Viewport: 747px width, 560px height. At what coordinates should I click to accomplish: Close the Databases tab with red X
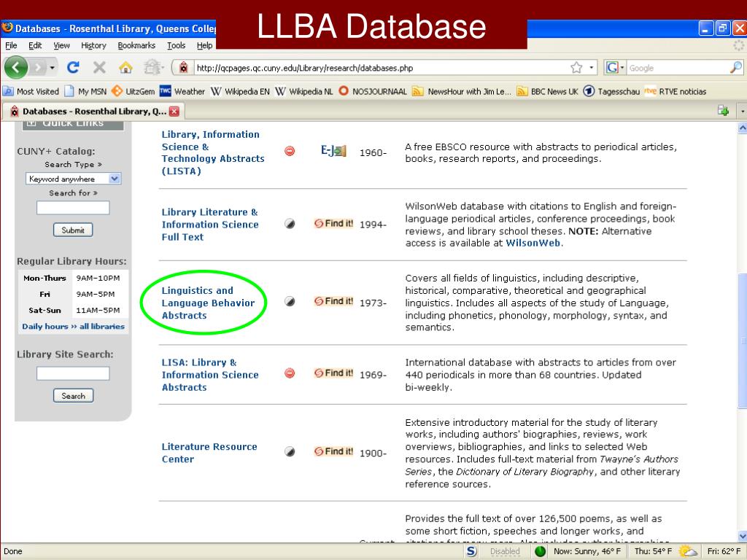(x=174, y=112)
